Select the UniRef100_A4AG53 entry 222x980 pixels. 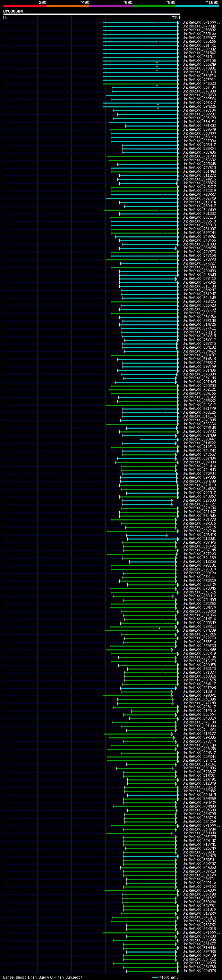(x=199, y=867)
